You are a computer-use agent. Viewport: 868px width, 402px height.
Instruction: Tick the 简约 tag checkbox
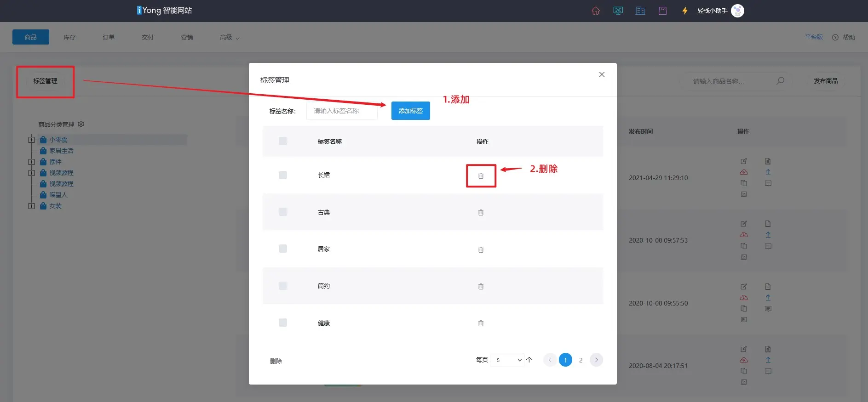283,286
